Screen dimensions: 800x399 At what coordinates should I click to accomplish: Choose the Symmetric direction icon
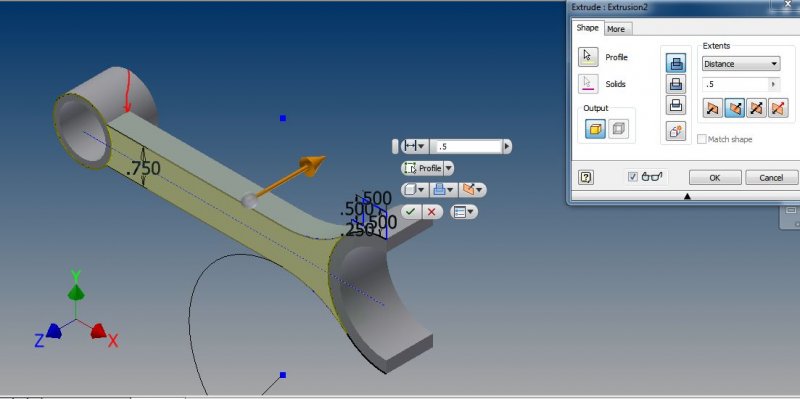pyautogui.click(x=757, y=108)
